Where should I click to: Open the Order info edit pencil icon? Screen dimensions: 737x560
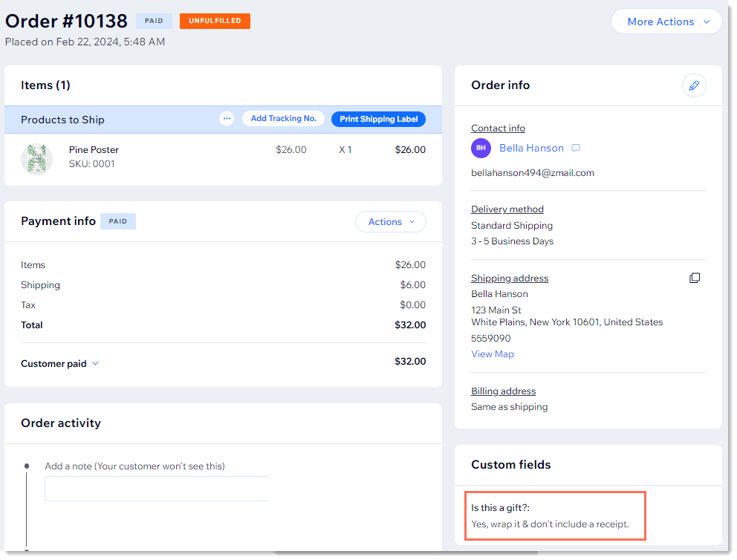tap(694, 85)
